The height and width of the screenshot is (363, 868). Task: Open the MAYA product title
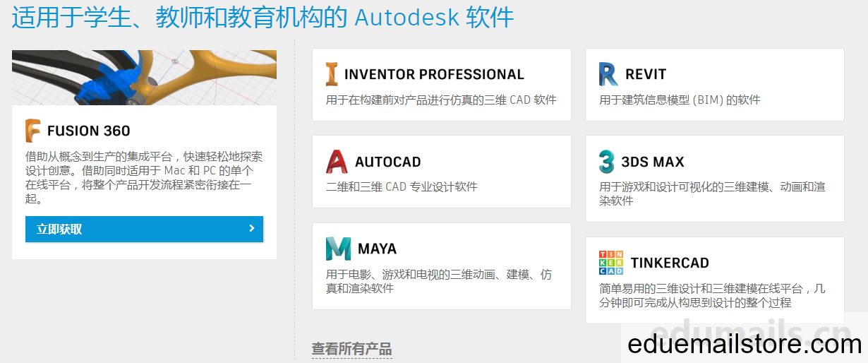point(378,249)
